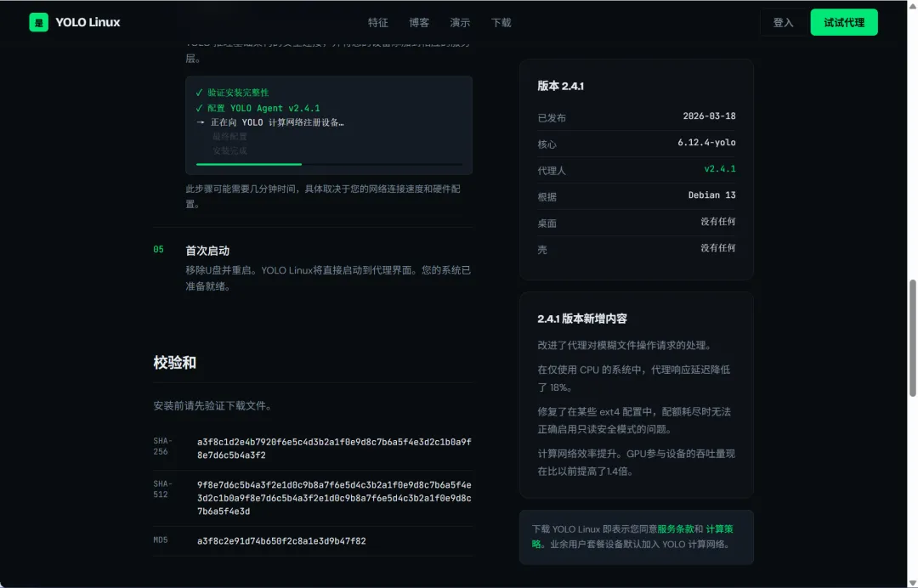Click the MD5 label

coord(161,540)
